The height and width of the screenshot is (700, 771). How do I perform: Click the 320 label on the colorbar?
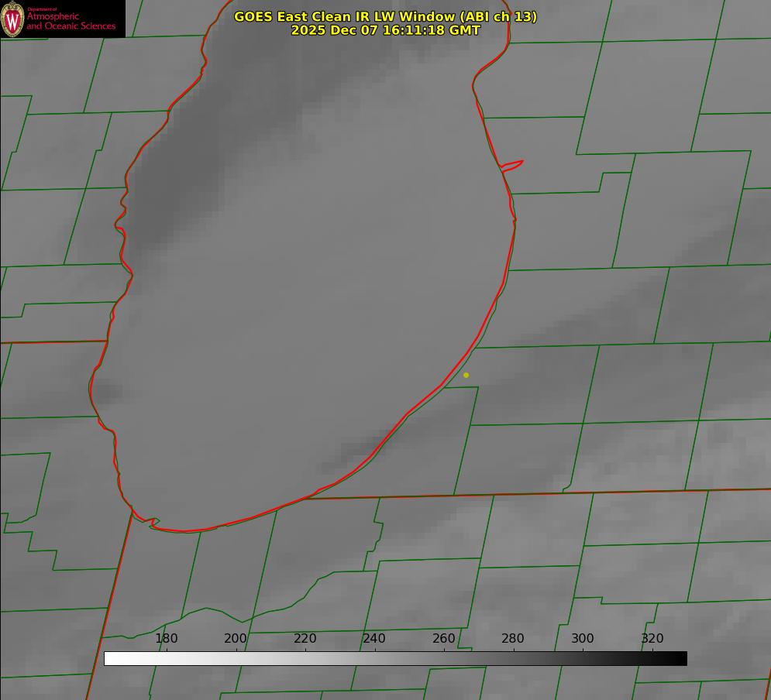(x=652, y=638)
